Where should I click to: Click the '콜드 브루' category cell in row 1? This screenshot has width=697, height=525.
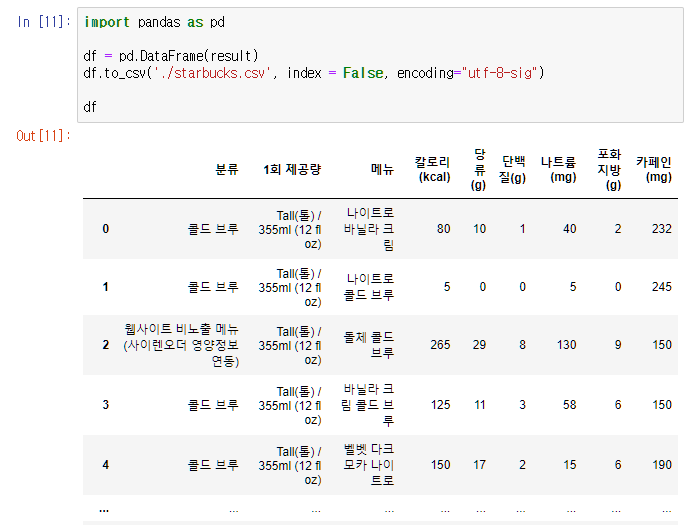tap(213, 287)
